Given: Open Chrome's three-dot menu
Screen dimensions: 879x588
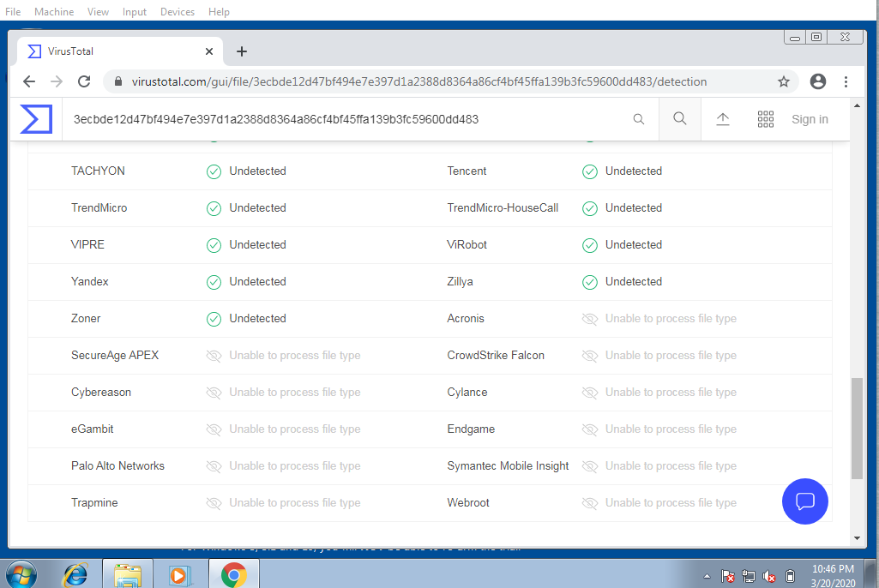Looking at the screenshot, I should pyautogui.click(x=846, y=81).
